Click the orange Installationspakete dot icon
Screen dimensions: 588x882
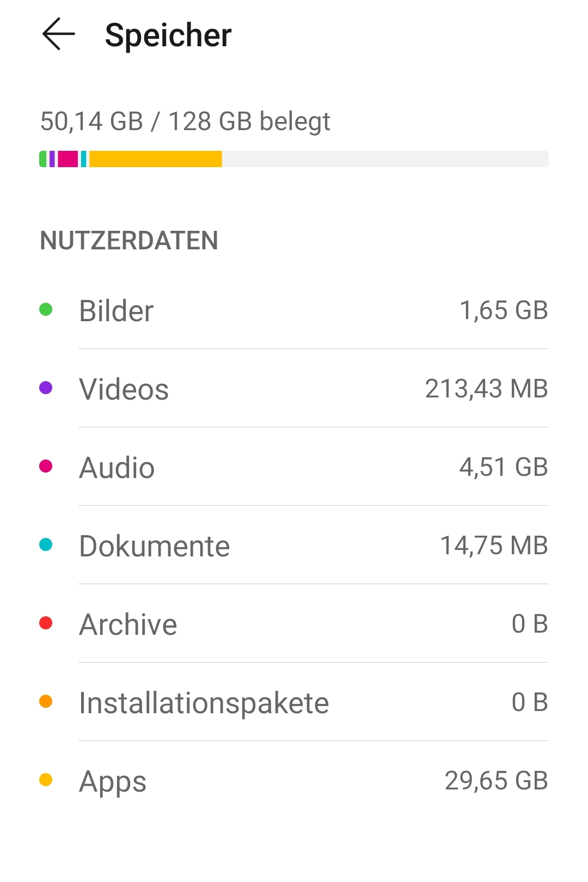[46, 702]
